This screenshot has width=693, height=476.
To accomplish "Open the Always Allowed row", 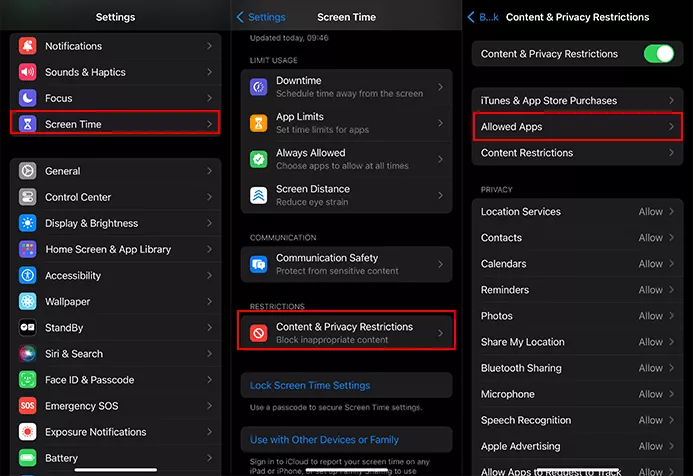I will pyautogui.click(x=346, y=160).
